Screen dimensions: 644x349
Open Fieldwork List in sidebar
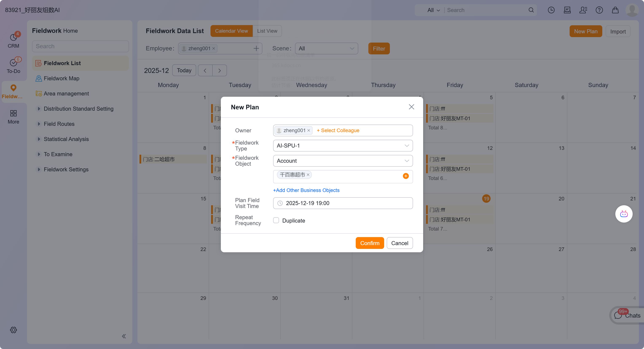[80, 63]
